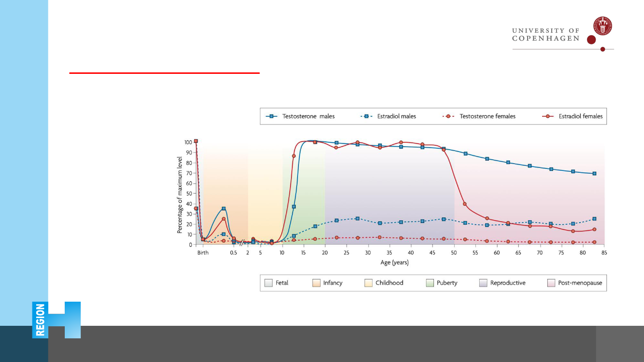
Task: Click the blue dashed line marker for Estradiol males
Action: coord(367,116)
